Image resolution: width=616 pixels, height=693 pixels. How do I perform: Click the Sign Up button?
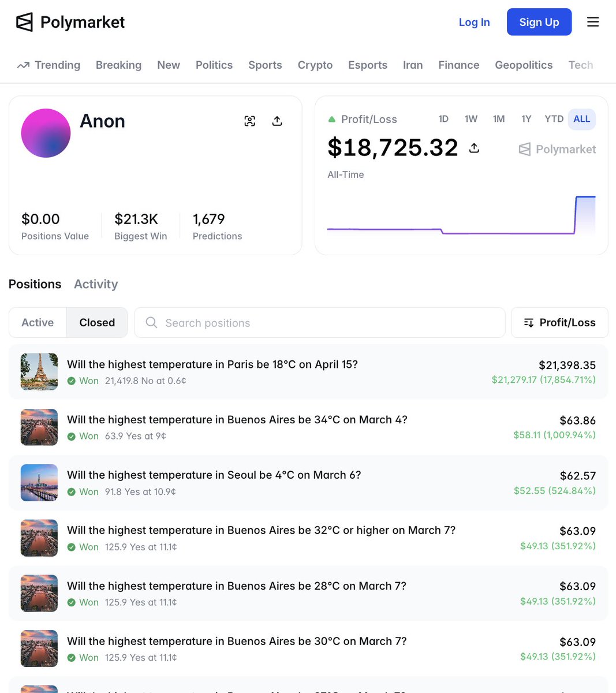point(539,22)
